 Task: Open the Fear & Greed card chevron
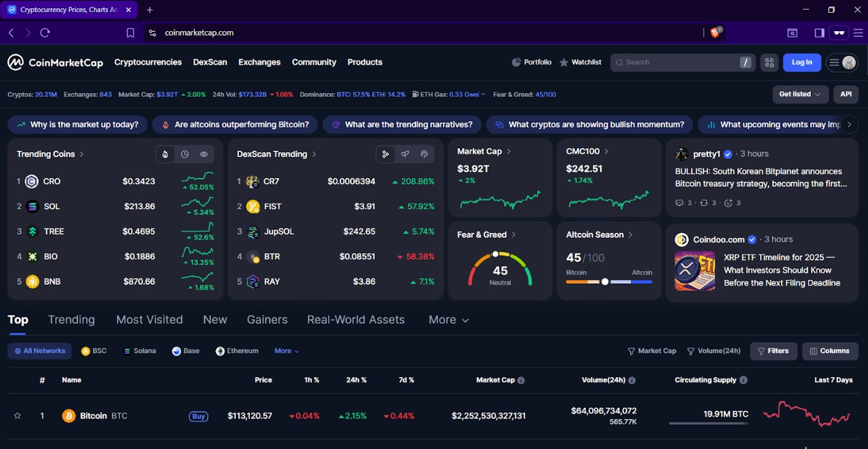[514, 235]
